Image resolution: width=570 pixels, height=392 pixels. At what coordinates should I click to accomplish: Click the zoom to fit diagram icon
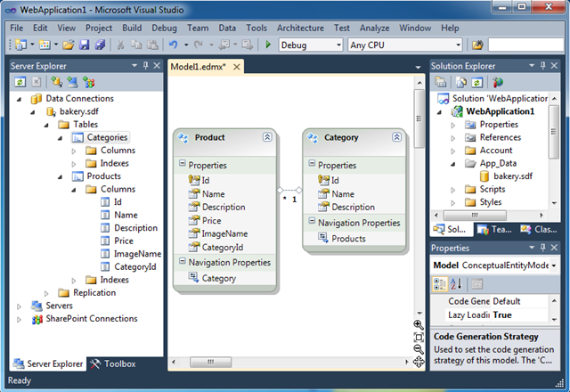(419, 337)
